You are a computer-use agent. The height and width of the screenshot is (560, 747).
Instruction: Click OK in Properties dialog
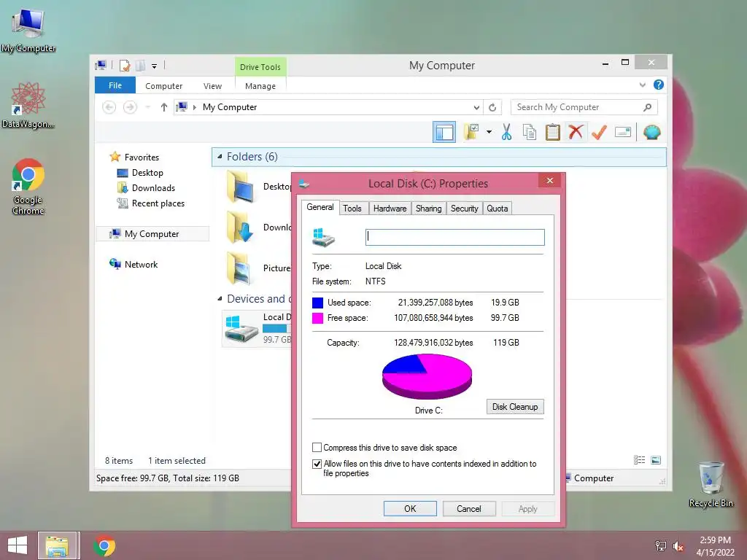(x=410, y=508)
